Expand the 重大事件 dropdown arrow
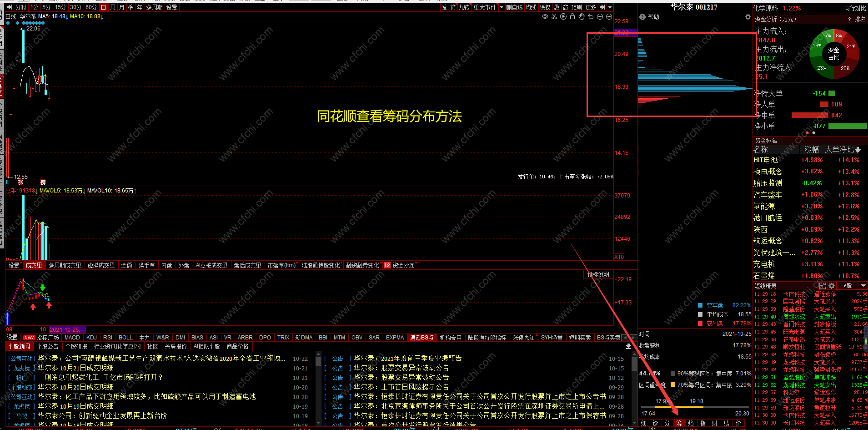 [x=502, y=7]
